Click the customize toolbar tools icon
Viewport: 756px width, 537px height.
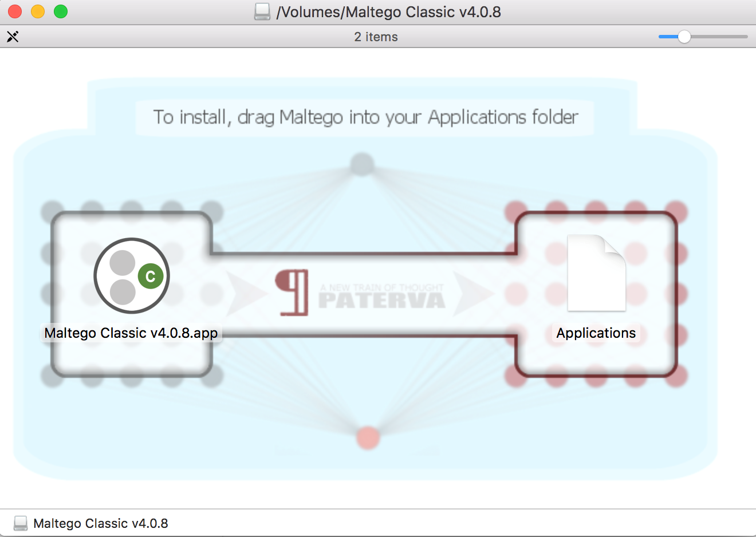point(13,37)
